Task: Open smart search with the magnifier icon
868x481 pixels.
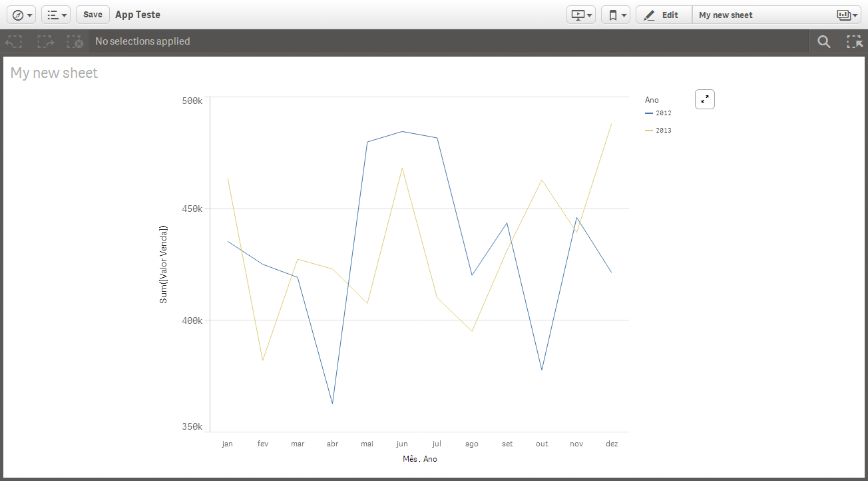Action: [x=823, y=41]
